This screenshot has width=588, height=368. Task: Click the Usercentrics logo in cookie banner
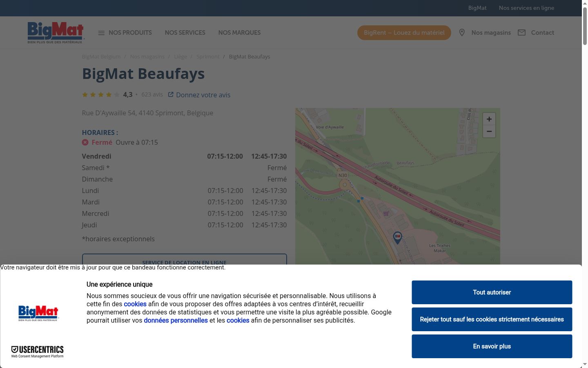coord(37,352)
